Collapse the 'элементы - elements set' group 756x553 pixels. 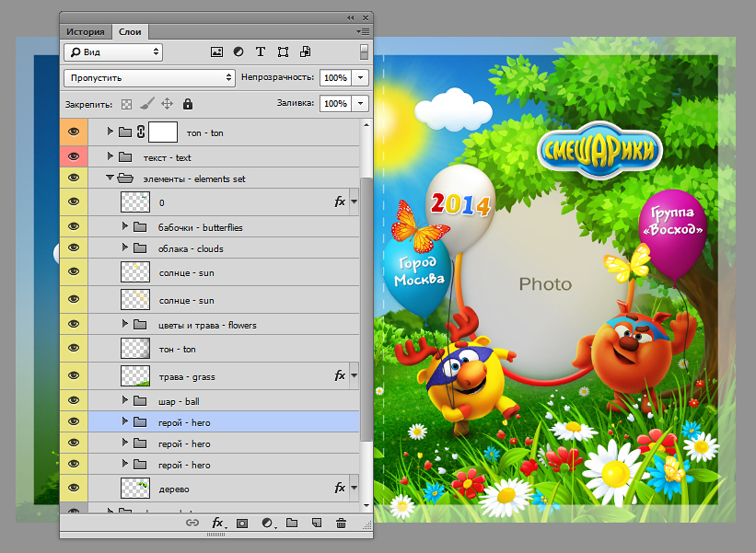[110, 179]
